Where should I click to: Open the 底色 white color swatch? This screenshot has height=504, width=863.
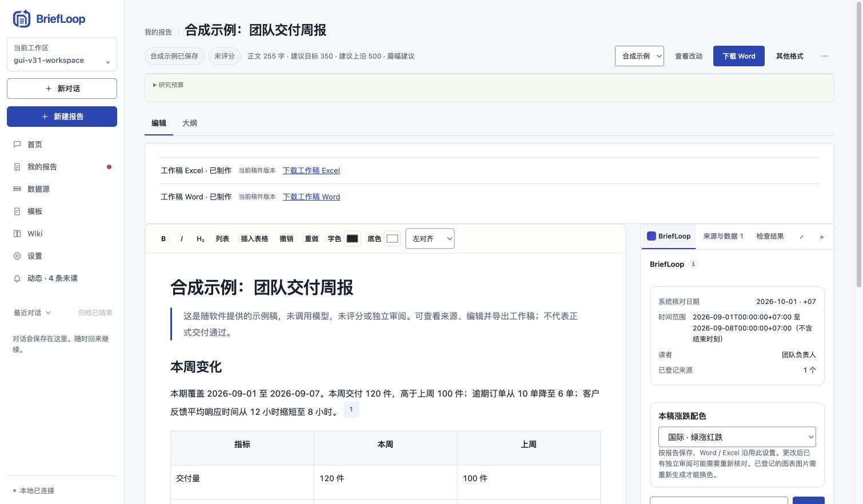[393, 239]
